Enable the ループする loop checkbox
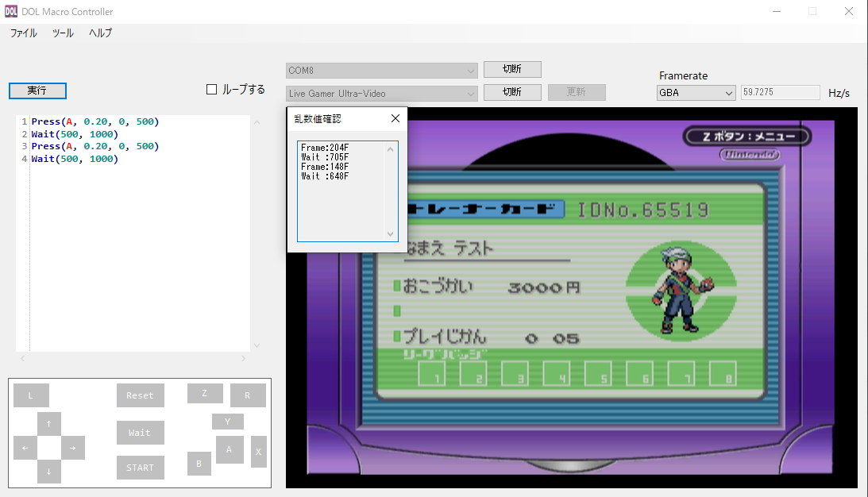Viewport: 868px width, 497px height. [211, 90]
